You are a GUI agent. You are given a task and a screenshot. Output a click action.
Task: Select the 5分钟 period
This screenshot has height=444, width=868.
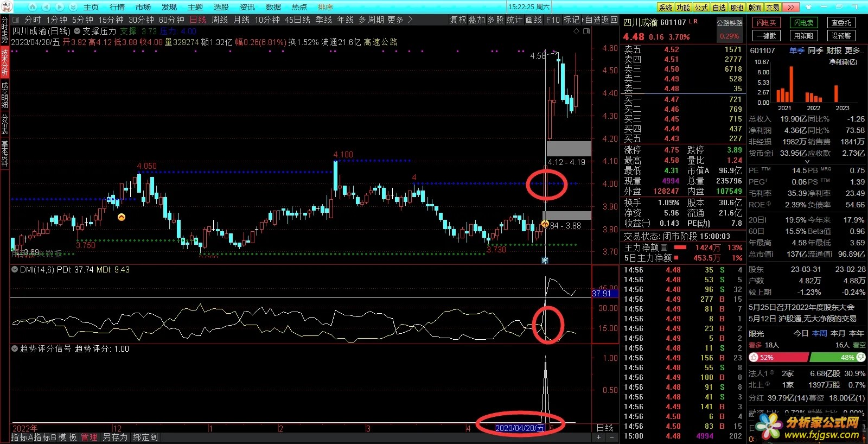(x=82, y=20)
